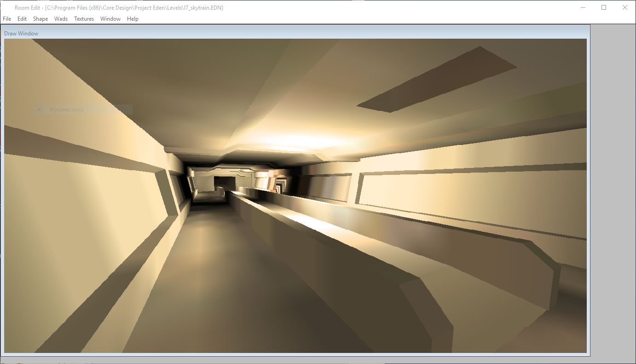
Task: Click the Draw Window title bar
Action: (x=295, y=33)
